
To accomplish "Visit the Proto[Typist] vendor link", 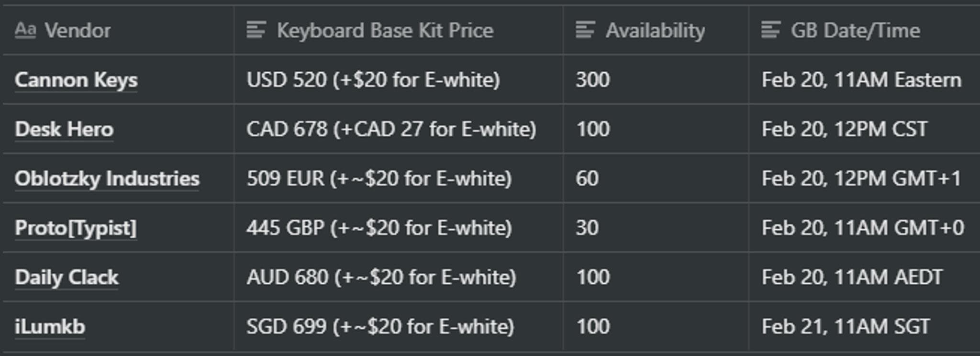I will click(x=76, y=228).
